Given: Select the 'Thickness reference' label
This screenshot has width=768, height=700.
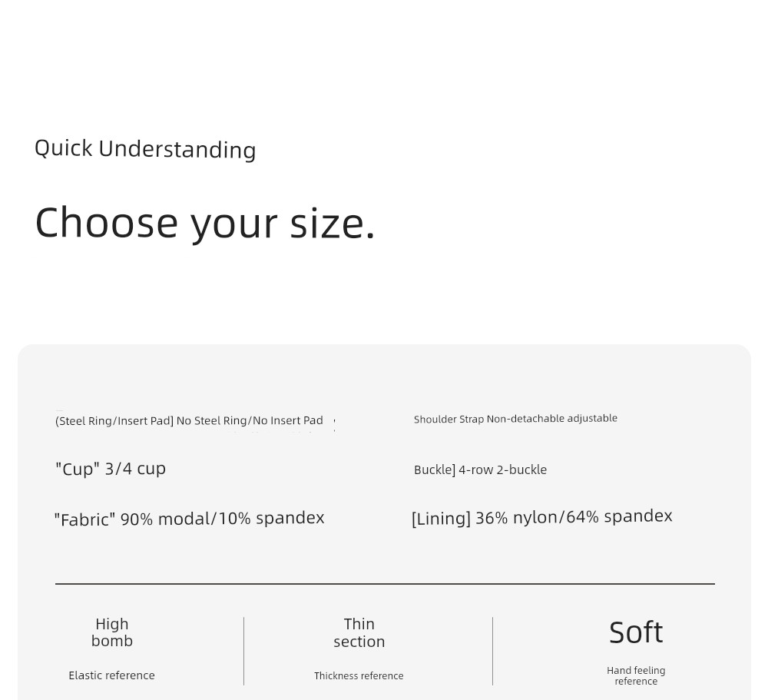Looking at the screenshot, I should point(359,676).
